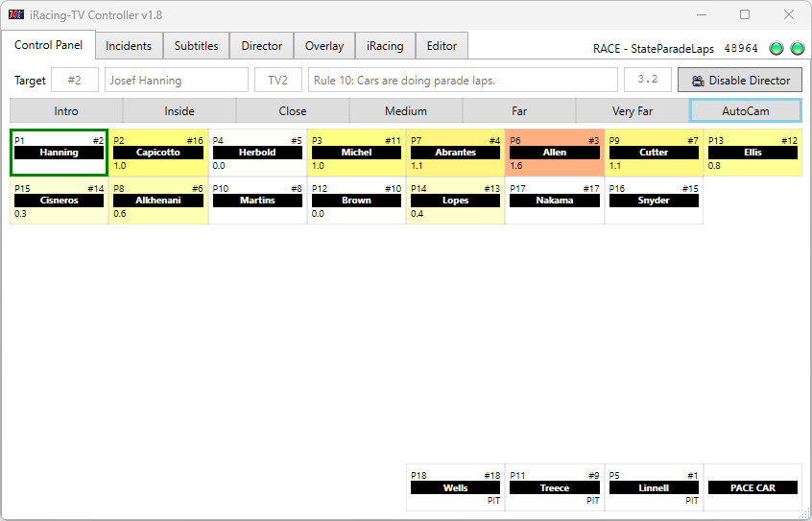Click the Disable Director button

(x=740, y=81)
